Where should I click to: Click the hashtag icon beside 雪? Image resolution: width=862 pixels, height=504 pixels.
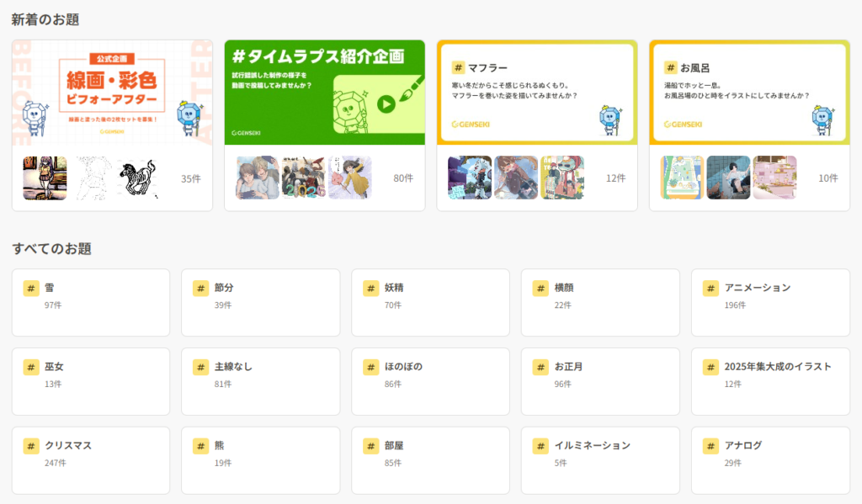point(31,288)
